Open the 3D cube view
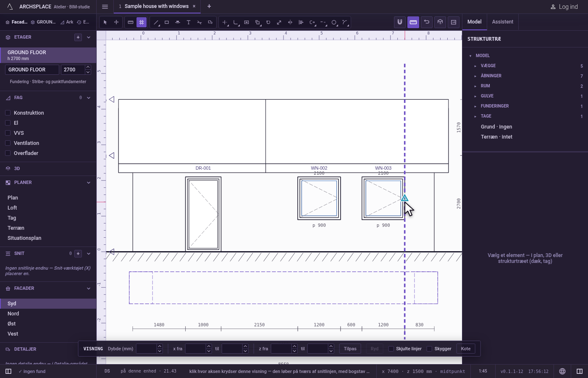The image size is (588, 378). (440, 22)
